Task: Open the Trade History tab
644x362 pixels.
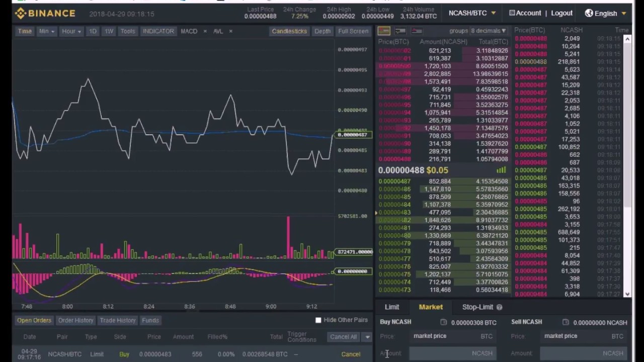Action: (x=117, y=320)
